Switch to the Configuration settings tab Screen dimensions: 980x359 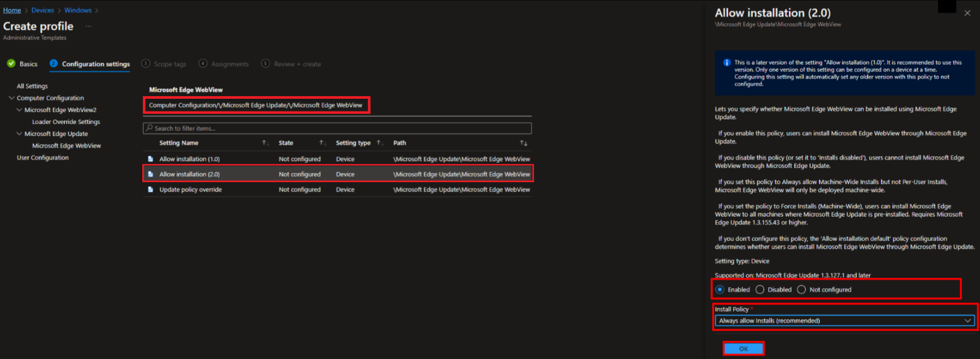point(96,64)
